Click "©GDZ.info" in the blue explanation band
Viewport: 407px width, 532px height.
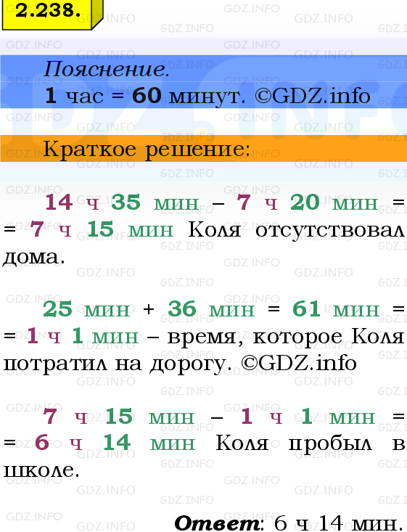[313, 96]
